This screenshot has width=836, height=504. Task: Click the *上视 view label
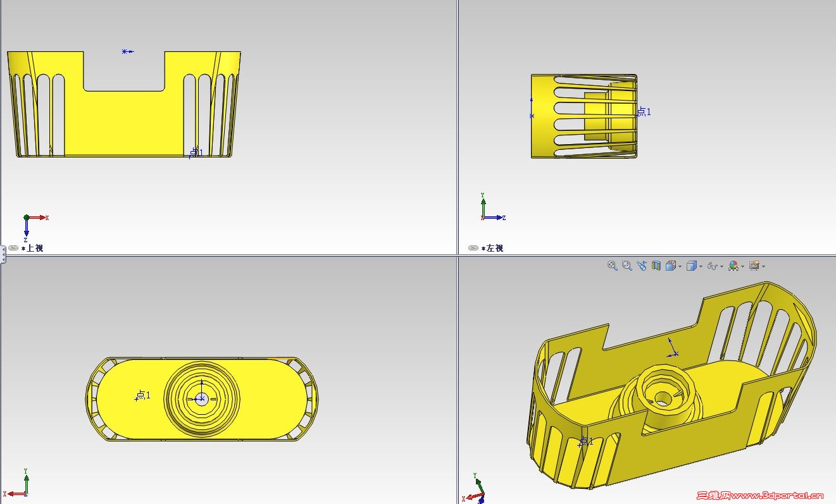[x=32, y=248]
